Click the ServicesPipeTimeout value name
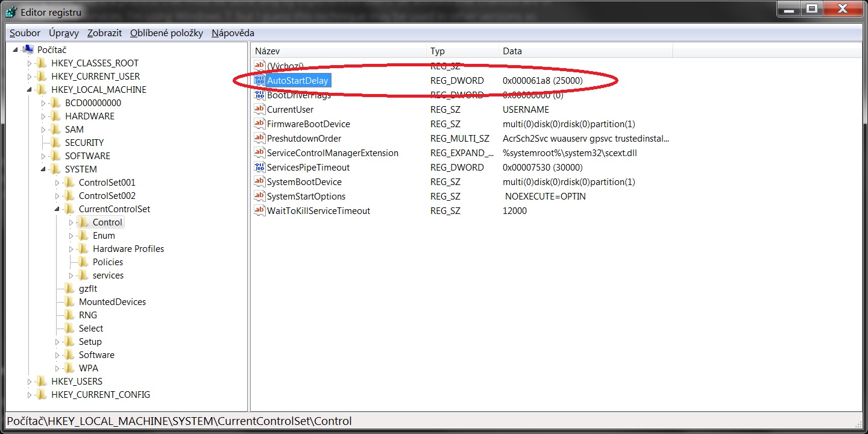 (x=309, y=167)
